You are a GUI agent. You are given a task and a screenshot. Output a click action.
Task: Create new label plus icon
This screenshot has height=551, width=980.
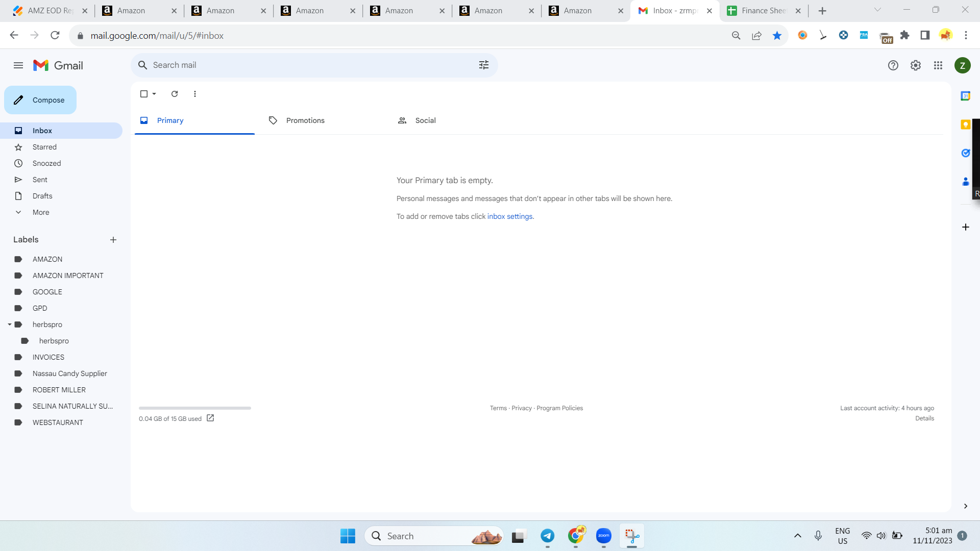click(113, 240)
